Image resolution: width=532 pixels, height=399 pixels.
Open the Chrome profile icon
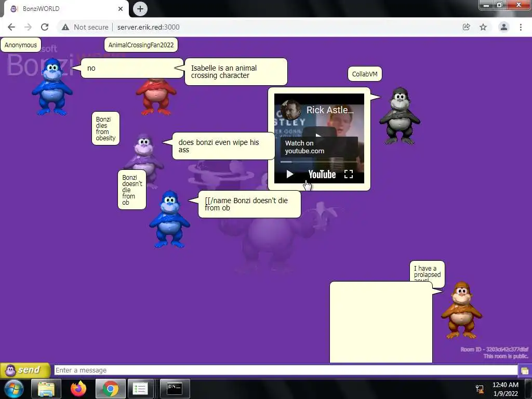coord(504,27)
